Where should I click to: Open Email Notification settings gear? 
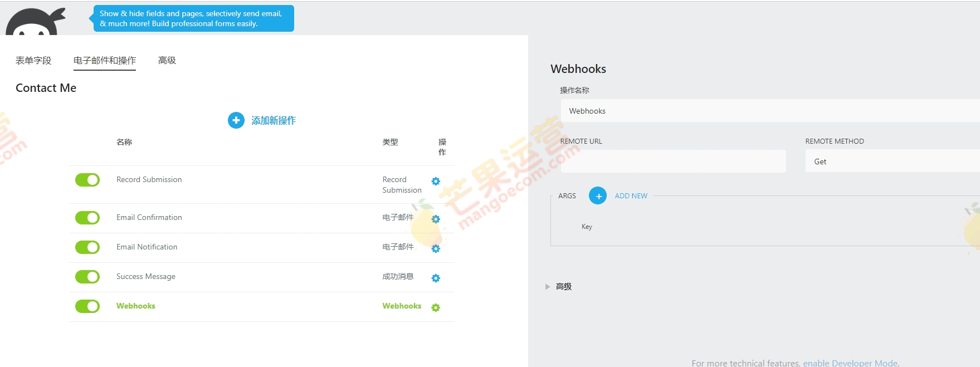coord(436,248)
